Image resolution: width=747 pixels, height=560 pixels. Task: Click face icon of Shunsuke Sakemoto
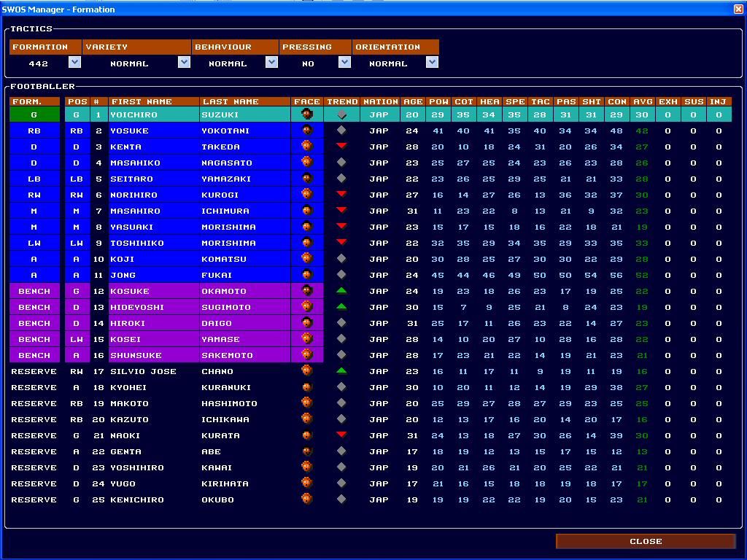click(x=306, y=355)
